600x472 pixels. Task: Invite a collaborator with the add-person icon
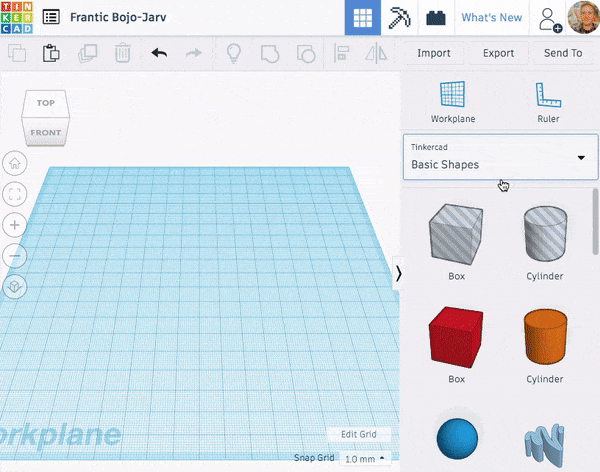coord(549,20)
